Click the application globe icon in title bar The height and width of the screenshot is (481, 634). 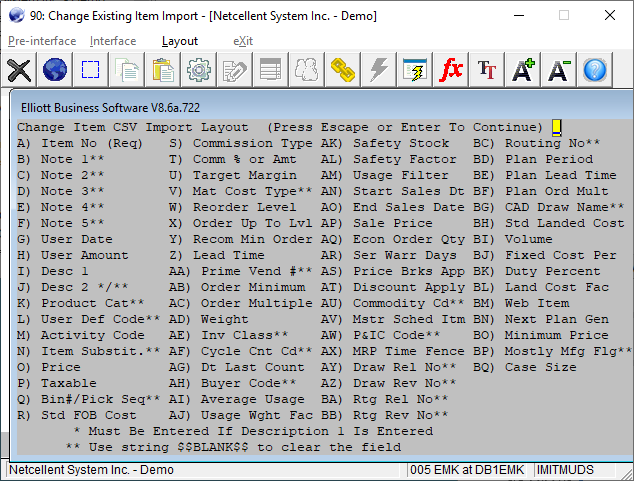point(17,15)
